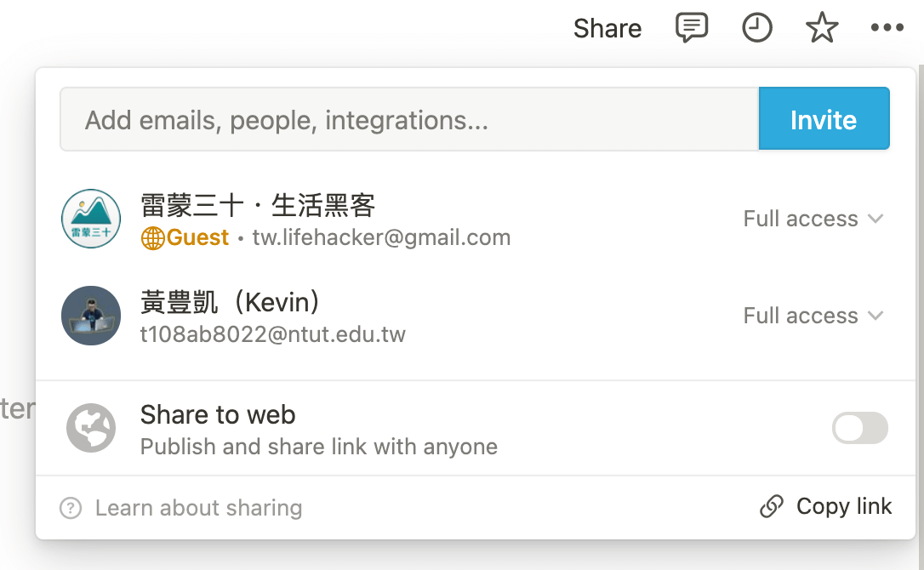The height and width of the screenshot is (570, 924).
Task: Click the globe icon beside Share to web
Action: tap(91, 428)
